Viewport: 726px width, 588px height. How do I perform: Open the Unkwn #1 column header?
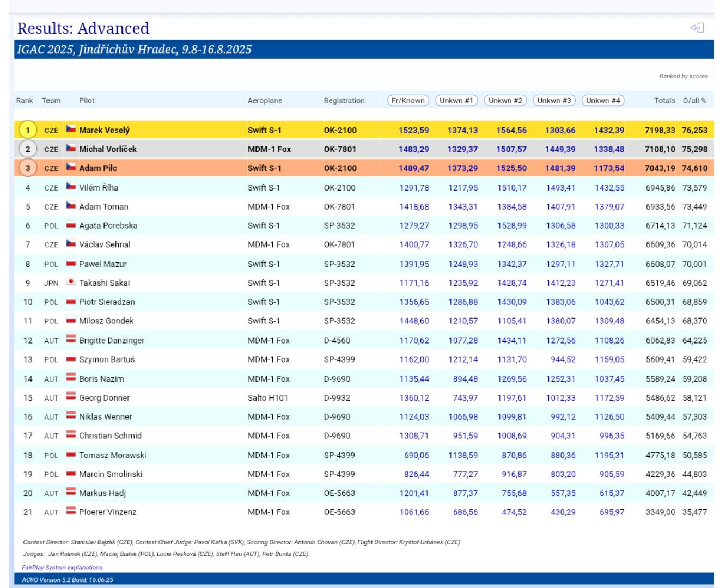pos(456,101)
